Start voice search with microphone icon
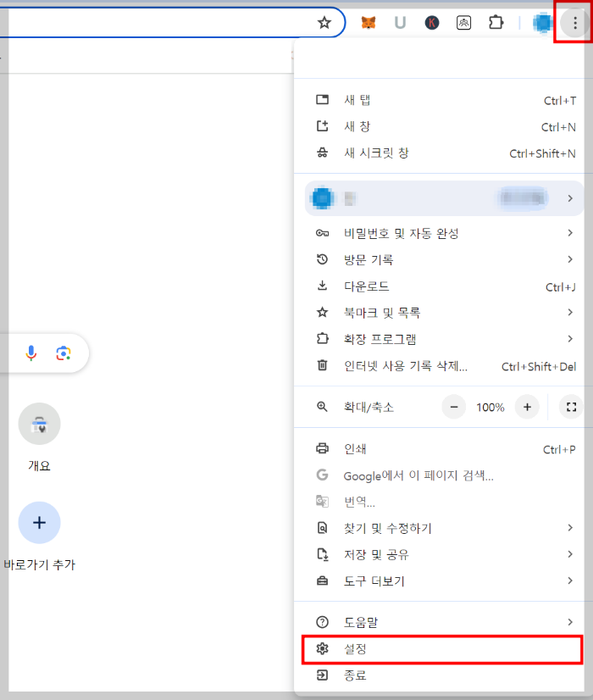The height and width of the screenshot is (700, 593). pyautogui.click(x=31, y=353)
